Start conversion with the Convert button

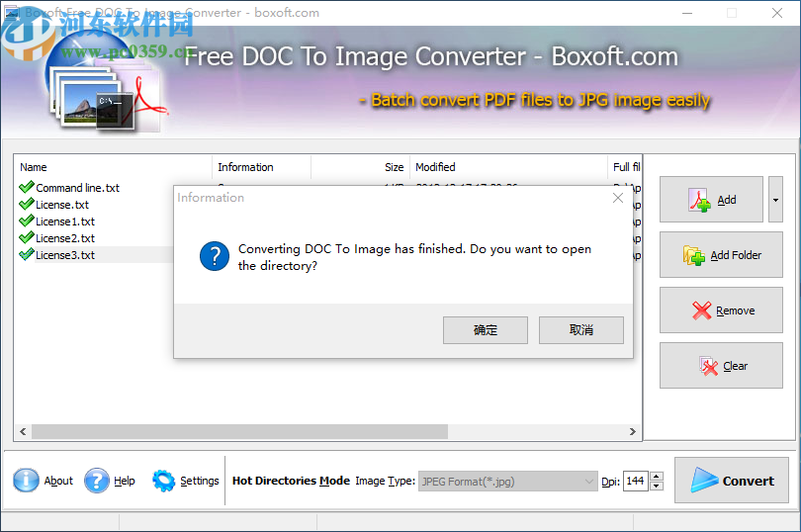(732, 481)
